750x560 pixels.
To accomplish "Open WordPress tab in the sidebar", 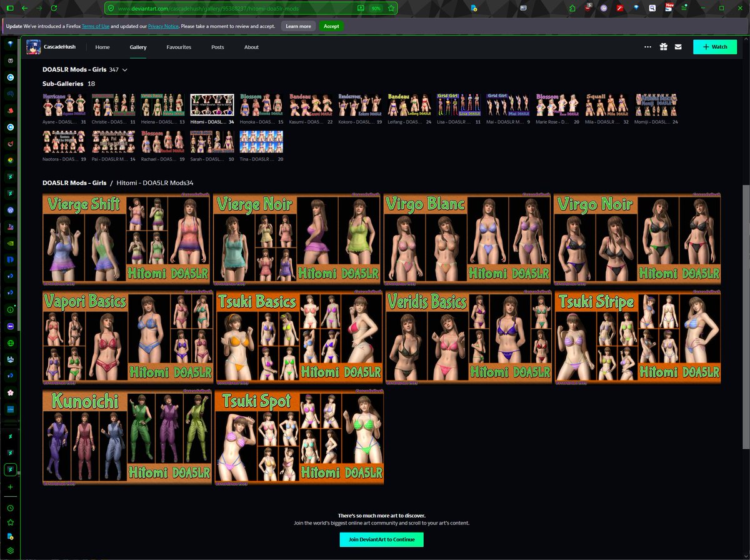I will coord(11,211).
